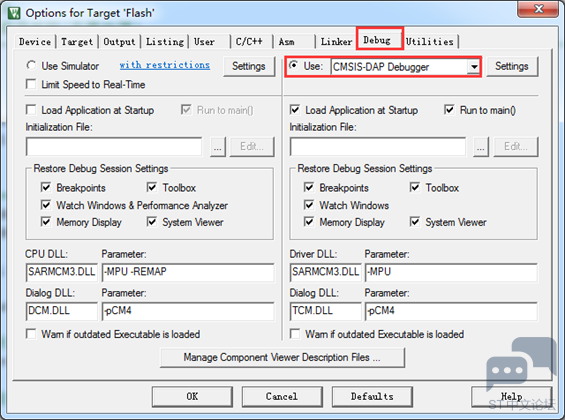Select the Use hardware debugger radio button
The width and height of the screenshot is (565, 420).
point(294,66)
